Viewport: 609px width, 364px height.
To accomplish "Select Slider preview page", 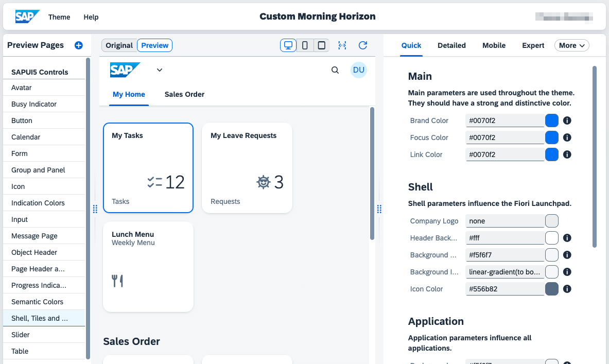I will (44, 335).
